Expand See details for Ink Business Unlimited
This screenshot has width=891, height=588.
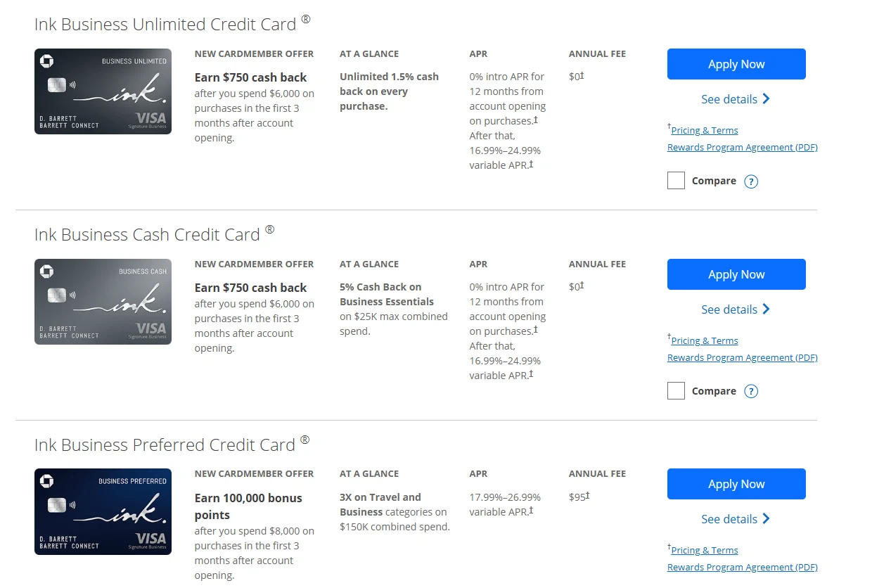pyautogui.click(x=736, y=99)
